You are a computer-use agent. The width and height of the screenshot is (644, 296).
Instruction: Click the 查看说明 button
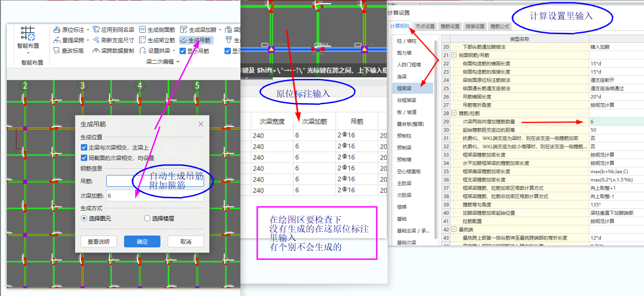pyautogui.click(x=99, y=241)
